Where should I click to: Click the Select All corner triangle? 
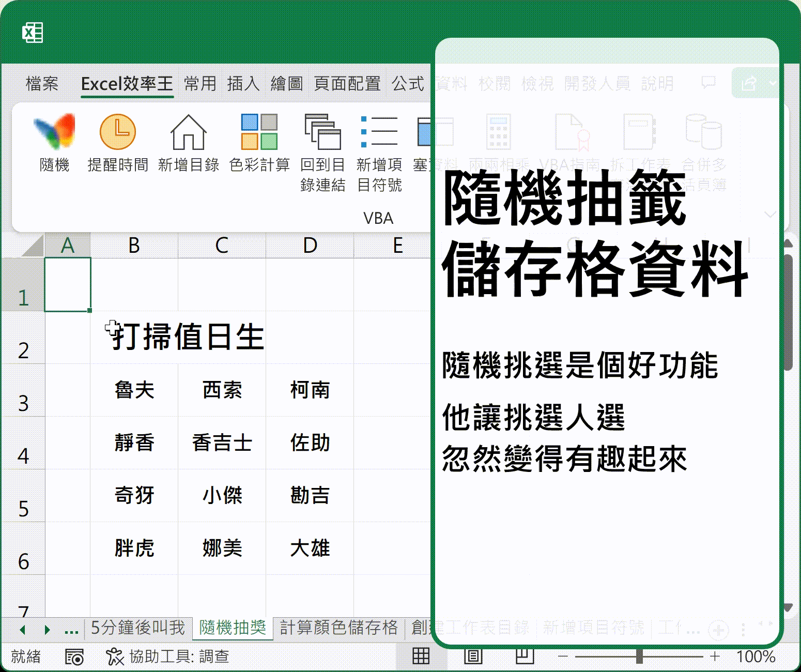click(34, 246)
